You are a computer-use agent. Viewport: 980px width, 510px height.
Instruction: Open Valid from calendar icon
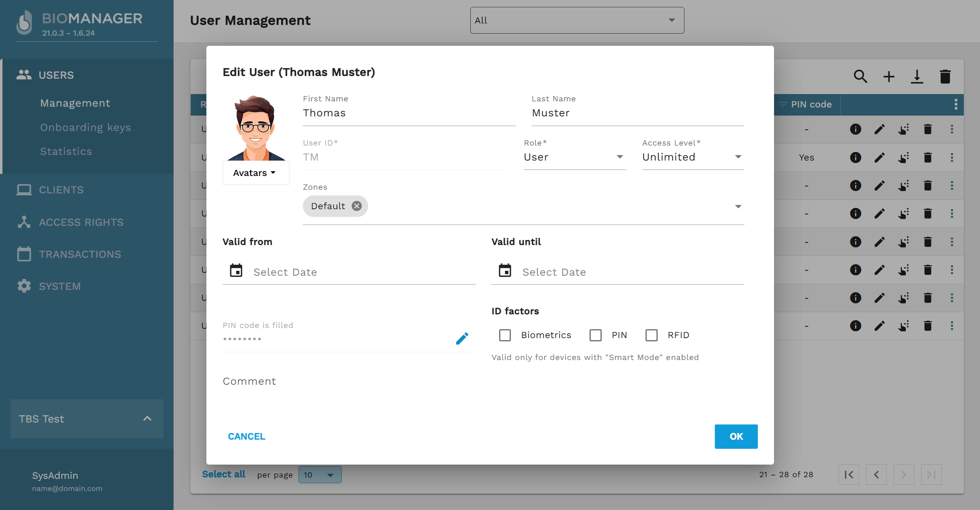coord(236,270)
